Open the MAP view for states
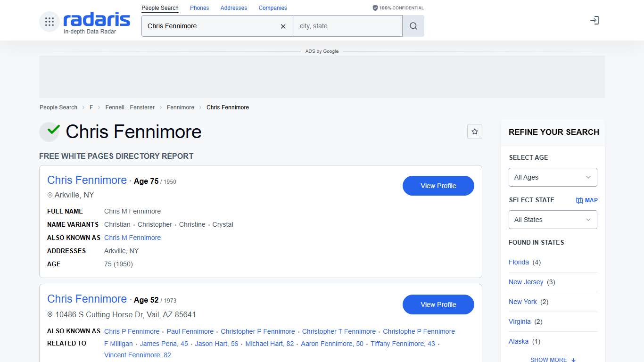 click(587, 200)
